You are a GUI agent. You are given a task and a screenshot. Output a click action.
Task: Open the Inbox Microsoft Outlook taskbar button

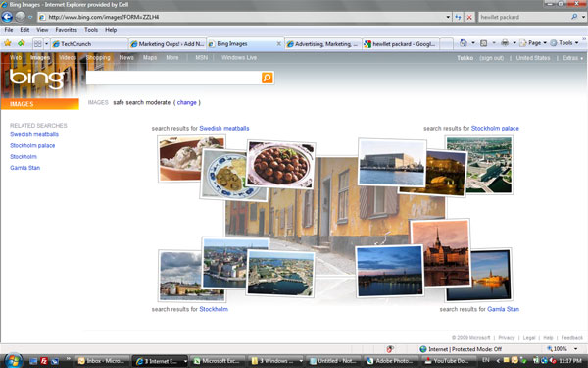(x=102, y=361)
